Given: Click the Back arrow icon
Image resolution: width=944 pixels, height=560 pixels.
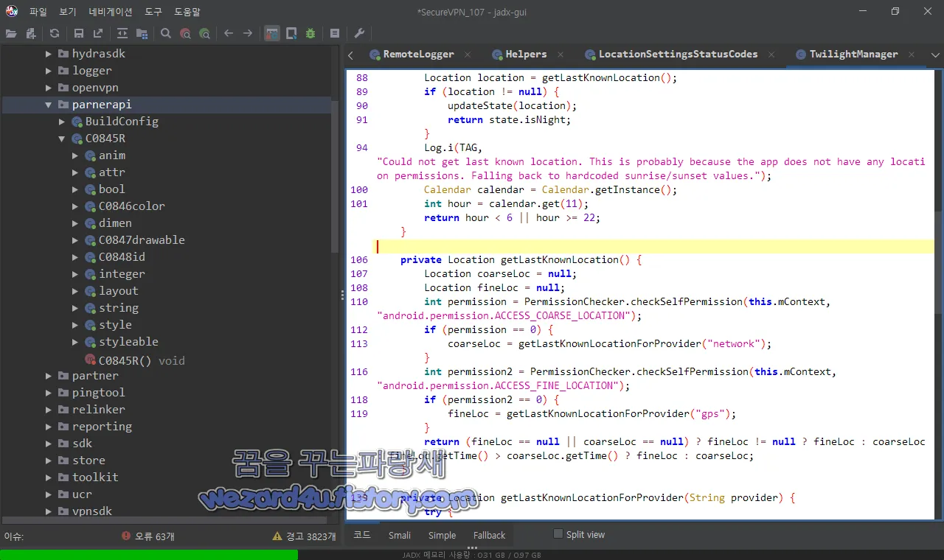Looking at the screenshot, I should [229, 33].
